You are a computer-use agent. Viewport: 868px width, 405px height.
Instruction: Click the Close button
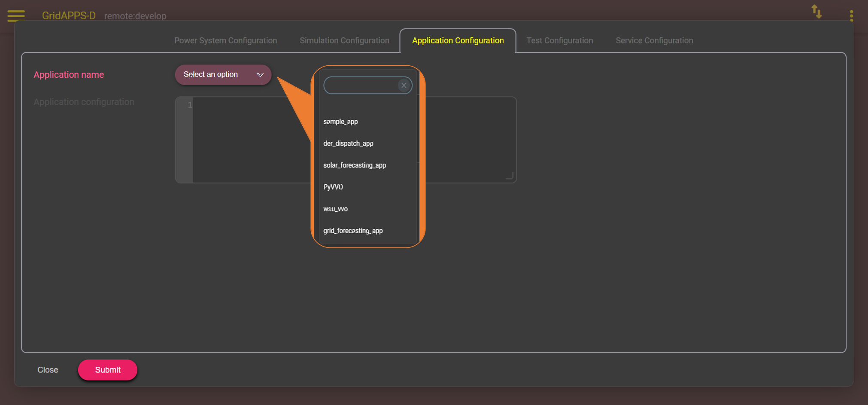click(x=48, y=370)
